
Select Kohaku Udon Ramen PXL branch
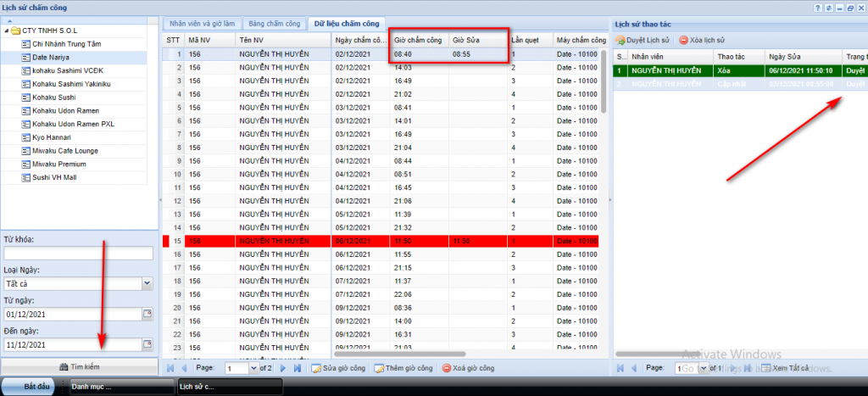point(74,124)
